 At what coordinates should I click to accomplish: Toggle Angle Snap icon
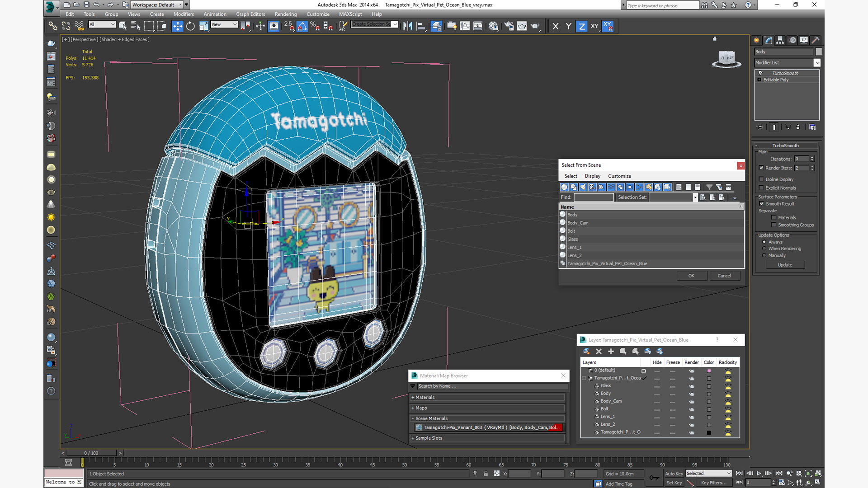pos(302,26)
